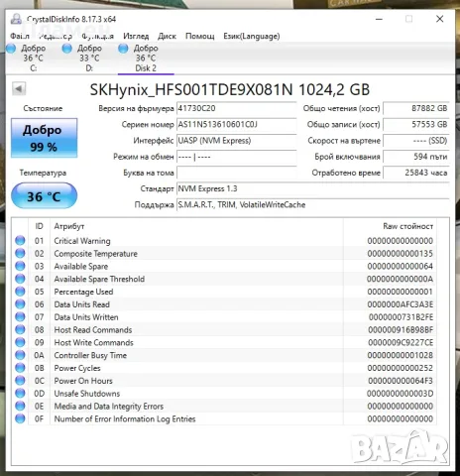Click the status orb for Composite Temperature

pyautogui.click(x=20, y=253)
